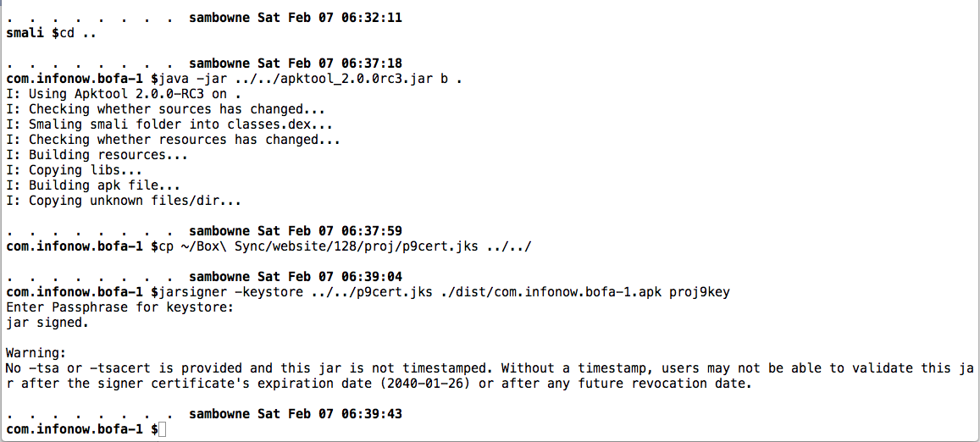This screenshot has height=442, width=980.
Task: Click the 06:32:11 timestamp in prompt header
Action: (x=371, y=18)
